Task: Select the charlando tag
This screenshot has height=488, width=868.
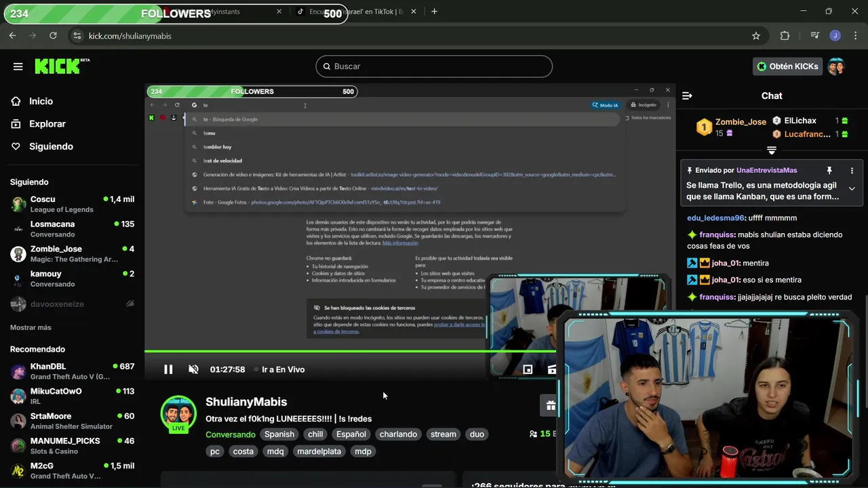Action: pyautogui.click(x=398, y=434)
